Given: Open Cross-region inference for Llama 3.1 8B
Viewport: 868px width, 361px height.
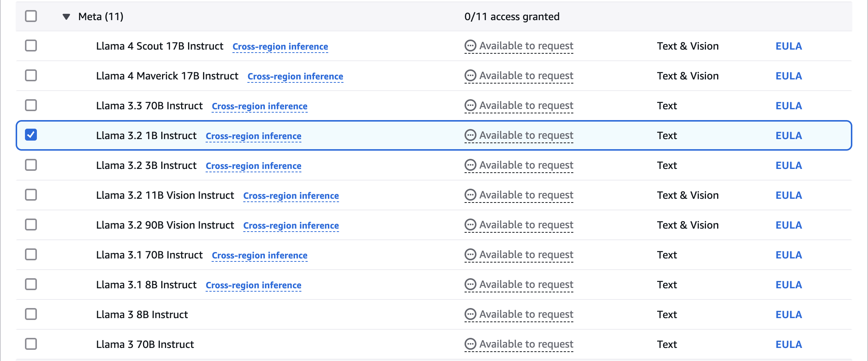Looking at the screenshot, I should click(254, 285).
